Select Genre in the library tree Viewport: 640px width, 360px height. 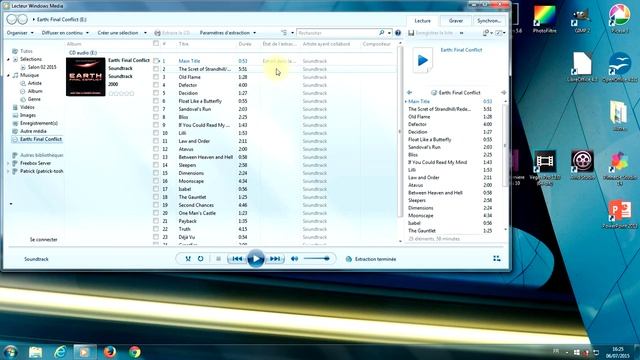(x=34, y=99)
